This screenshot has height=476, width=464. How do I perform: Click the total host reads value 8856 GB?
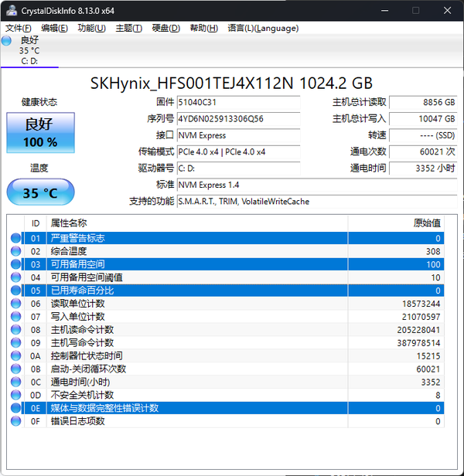(x=423, y=102)
